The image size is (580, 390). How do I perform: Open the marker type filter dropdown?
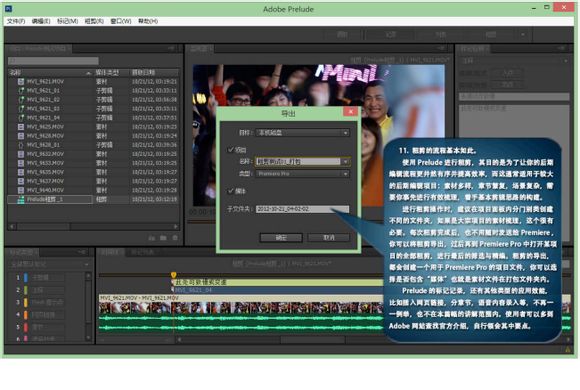click(49, 264)
